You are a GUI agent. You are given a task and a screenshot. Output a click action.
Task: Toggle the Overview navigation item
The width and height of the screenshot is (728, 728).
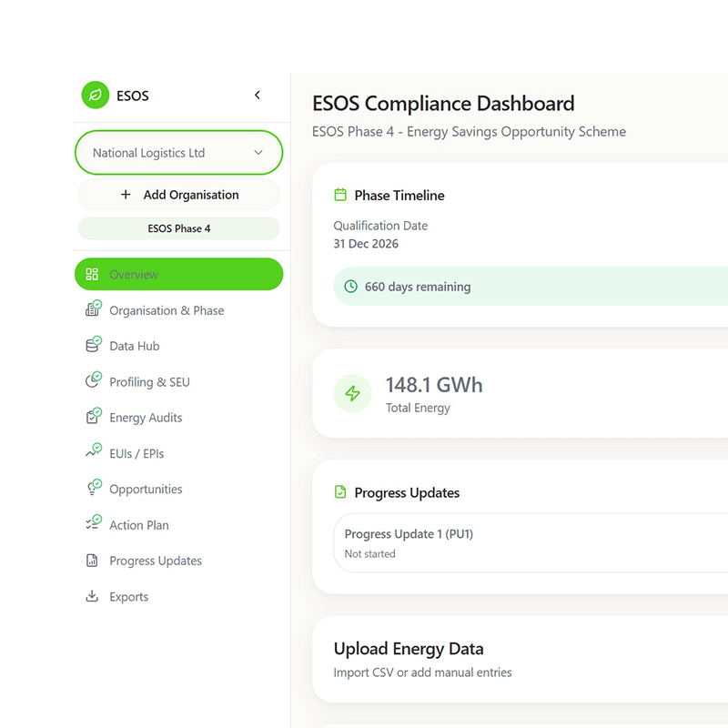click(x=178, y=274)
